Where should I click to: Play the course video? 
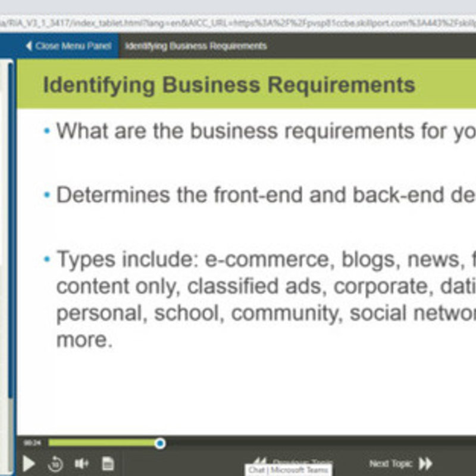click(x=29, y=464)
